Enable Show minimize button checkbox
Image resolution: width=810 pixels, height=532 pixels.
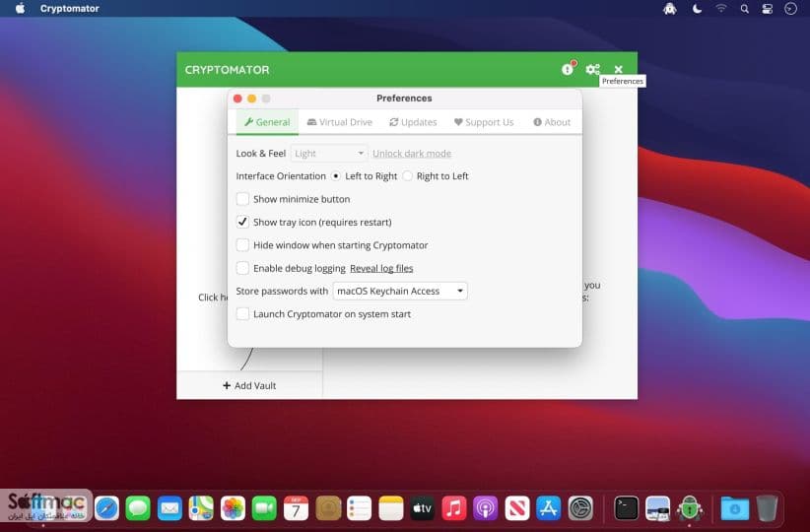click(242, 199)
